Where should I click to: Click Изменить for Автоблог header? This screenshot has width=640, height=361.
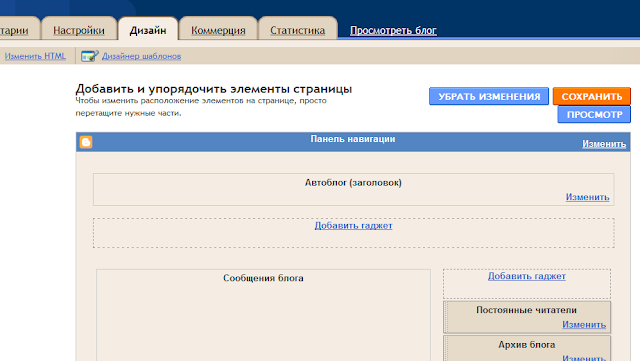587,197
